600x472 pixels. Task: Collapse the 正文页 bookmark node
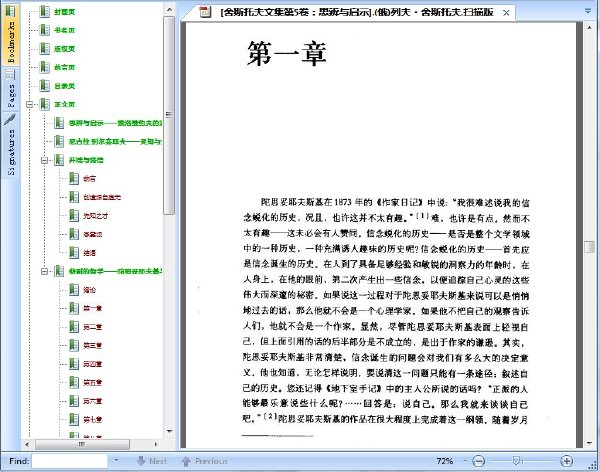(x=29, y=104)
